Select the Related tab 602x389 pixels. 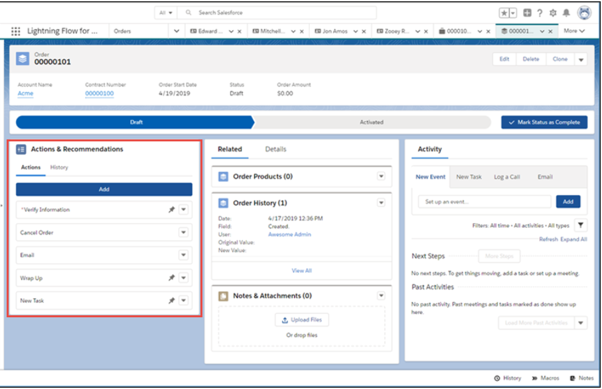coord(230,149)
